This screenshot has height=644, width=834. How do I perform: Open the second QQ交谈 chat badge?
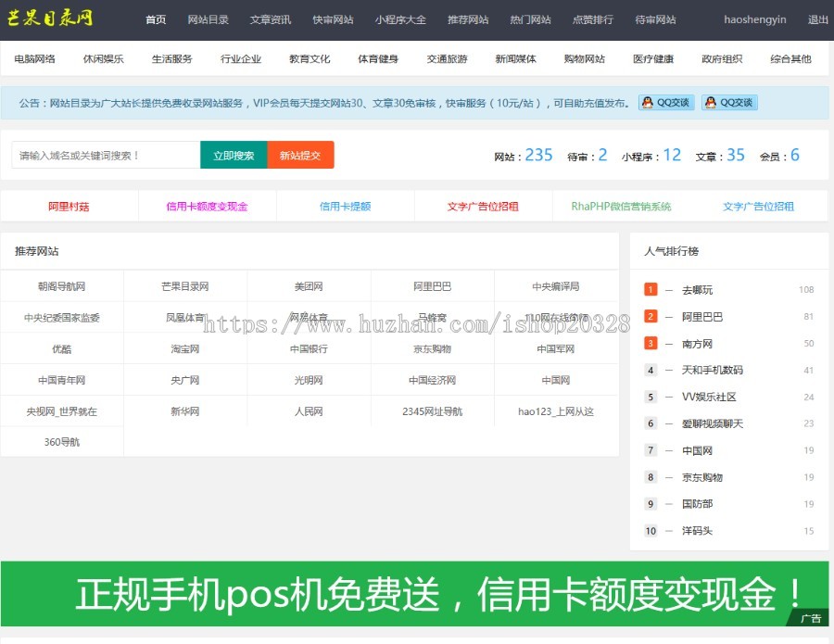pyautogui.click(x=730, y=103)
